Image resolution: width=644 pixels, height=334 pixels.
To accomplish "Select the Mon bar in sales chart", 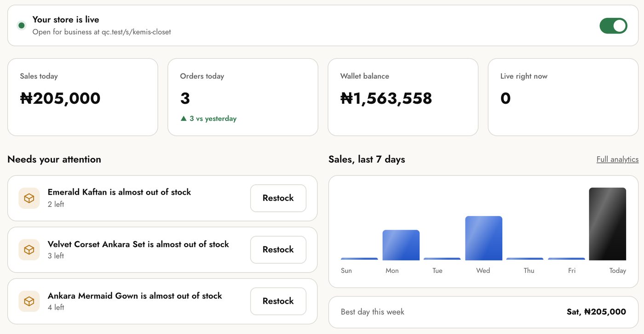I will (x=401, y=245).
